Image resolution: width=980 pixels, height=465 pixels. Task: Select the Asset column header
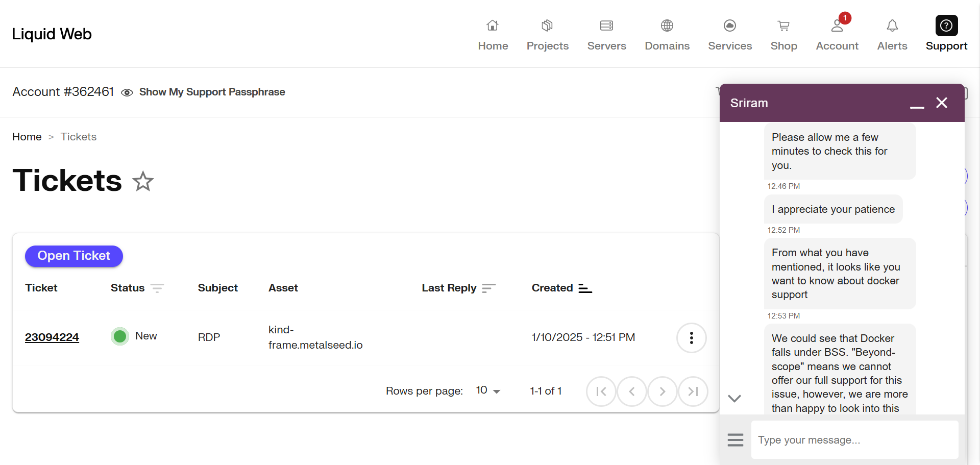click(283, 288)
